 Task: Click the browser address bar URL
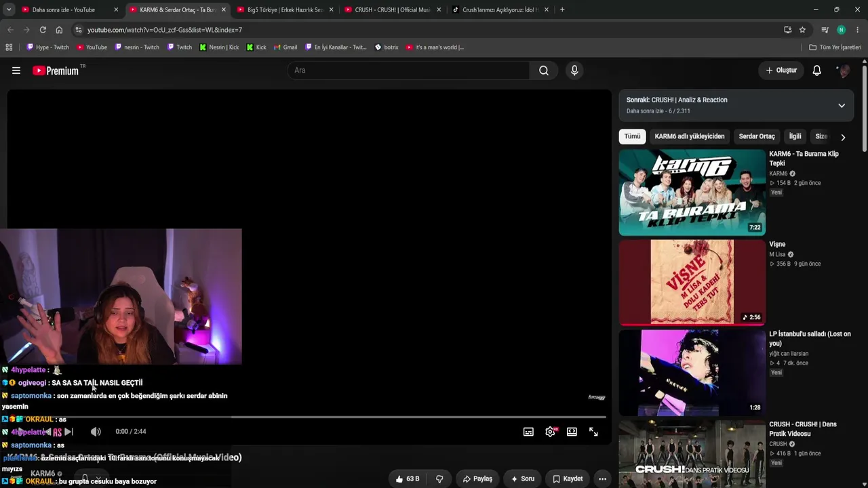(165, 30)
